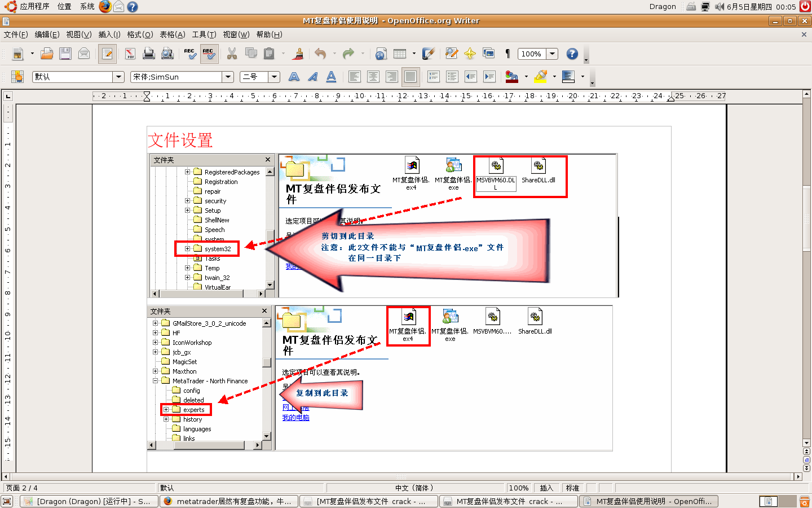This screenshot has width=812, height=508.
Task: Open Page Preview icon
Action: (167, 54)
